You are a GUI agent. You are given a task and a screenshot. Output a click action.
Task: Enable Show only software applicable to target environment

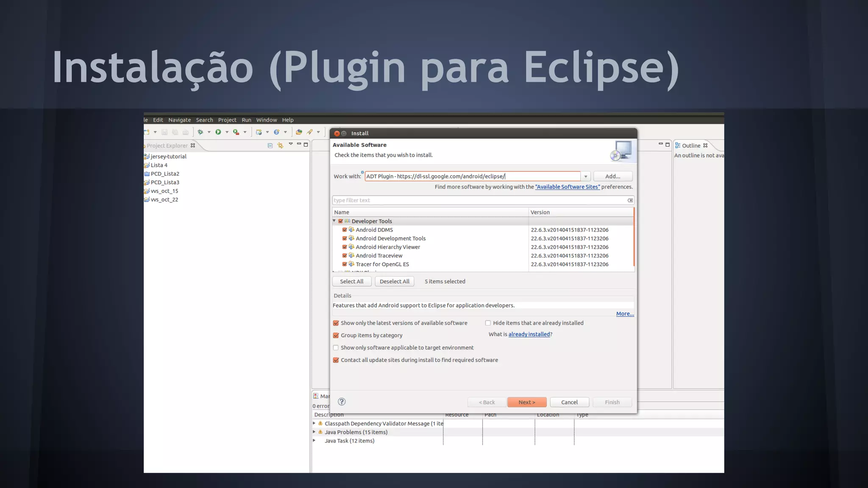[x=336, y=347]
